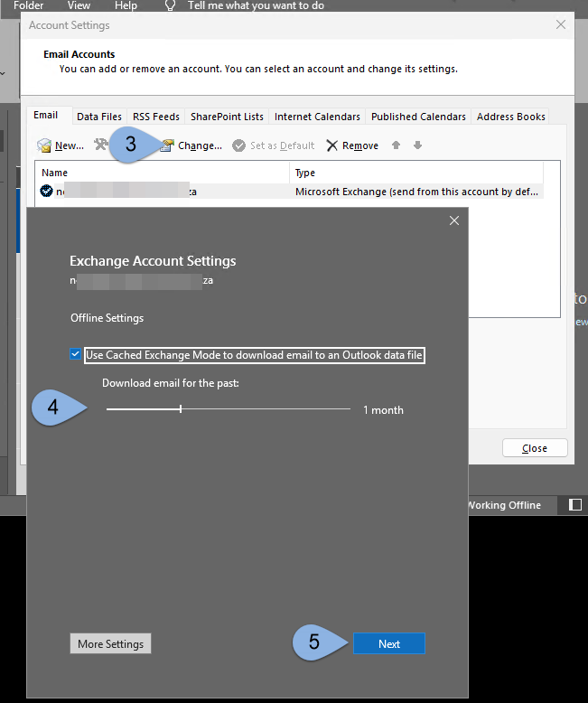
Task: Click the Remove X icon
Action: coord(331,145)
